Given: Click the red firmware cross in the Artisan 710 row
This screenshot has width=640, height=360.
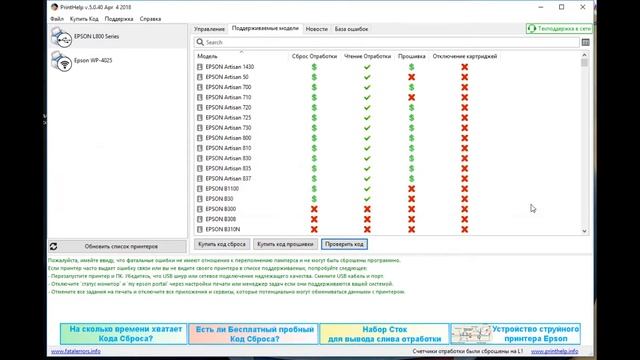Looking at the screenshot, I should point(411,97).
